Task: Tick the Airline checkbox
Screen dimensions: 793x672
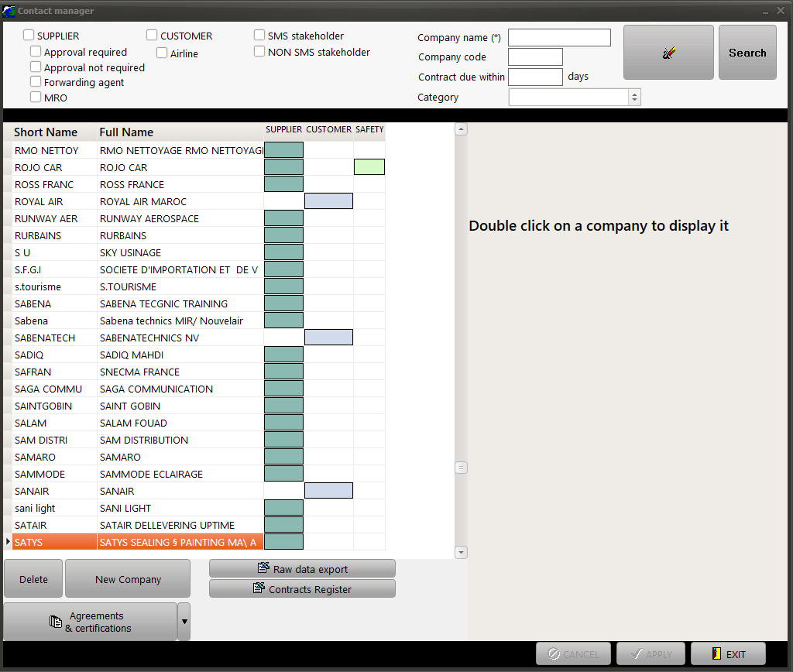Action: (162, 53)
